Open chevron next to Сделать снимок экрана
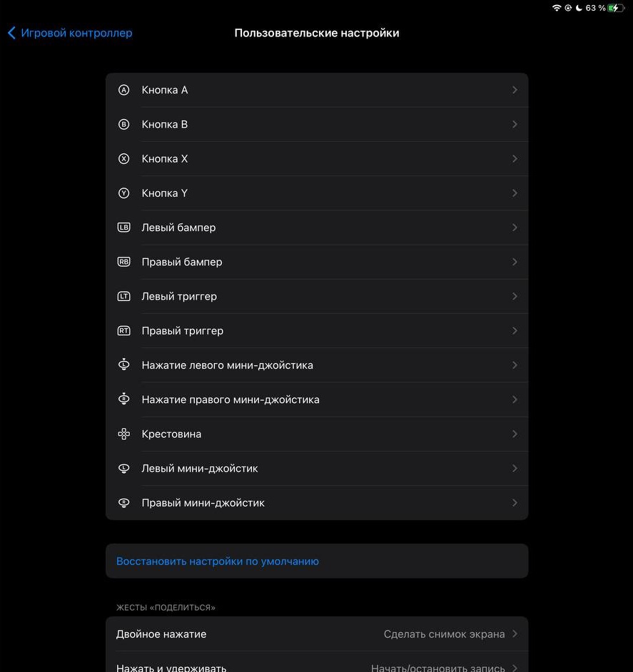The height and width of the screenshot is (672, 633). [515, 634]
